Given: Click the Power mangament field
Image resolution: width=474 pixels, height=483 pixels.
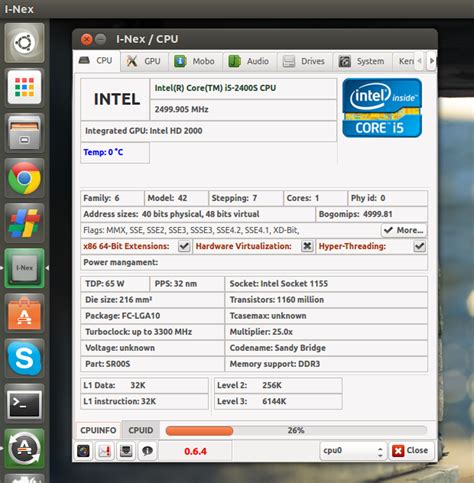Looking at the screenshot, I should [x=254, y=263].
